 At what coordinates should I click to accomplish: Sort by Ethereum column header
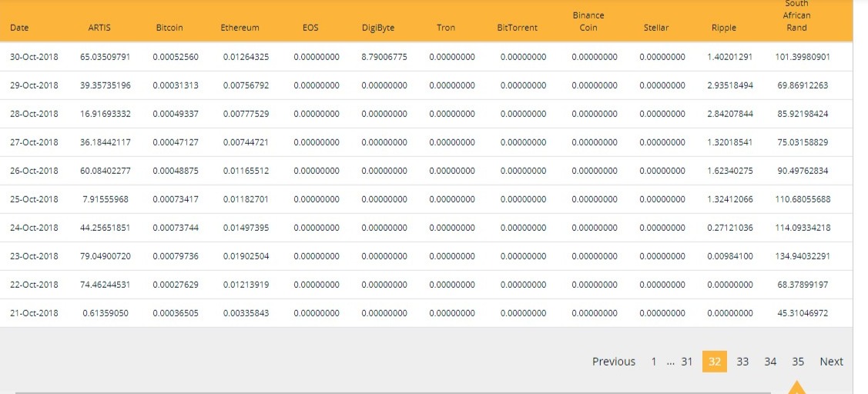pos(240,28)
